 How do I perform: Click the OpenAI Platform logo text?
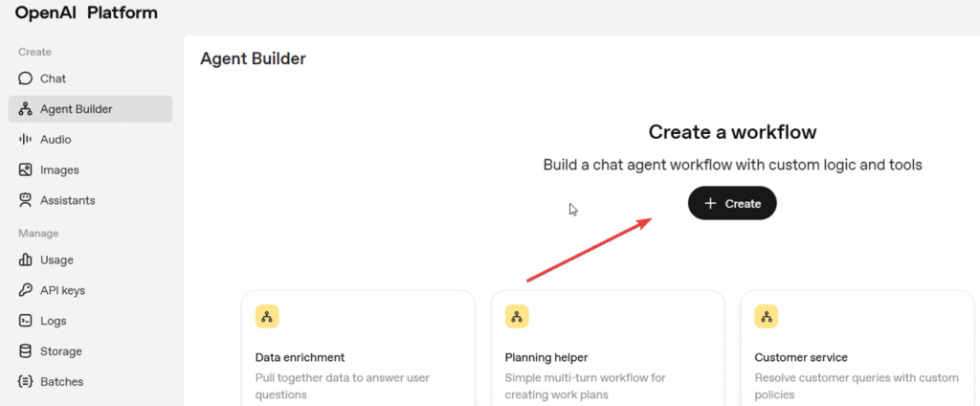pyautogui.click(x=86, y=13)
